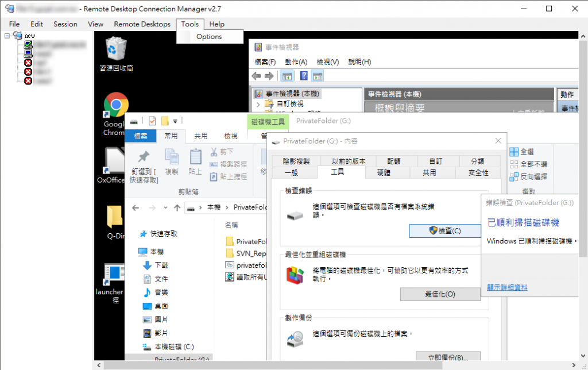Open the 磁碟機工具 contextual tab
588x370 pixels.
(x=268, y=122)
